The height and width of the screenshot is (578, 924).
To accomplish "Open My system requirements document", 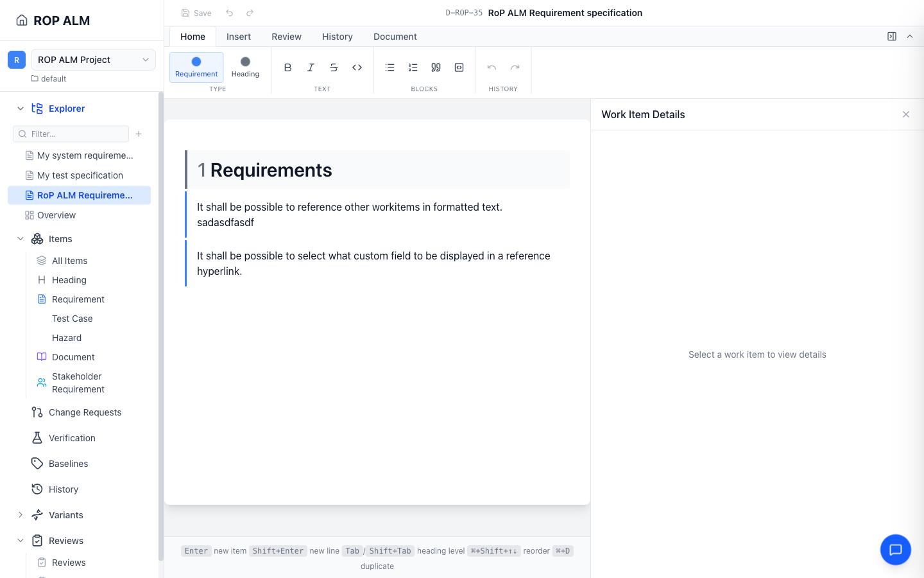I will pyautogui.click(x=79, y=155).
